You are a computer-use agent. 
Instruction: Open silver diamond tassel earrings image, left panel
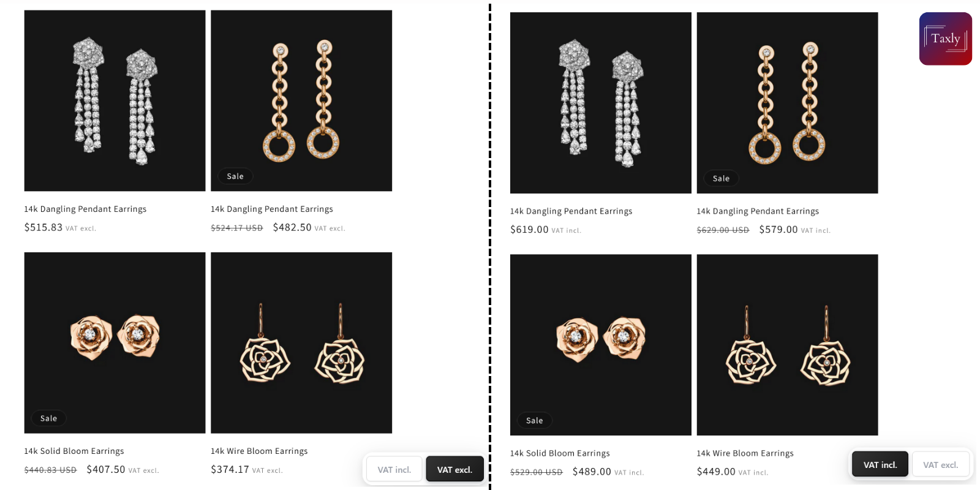coord(115,100)
